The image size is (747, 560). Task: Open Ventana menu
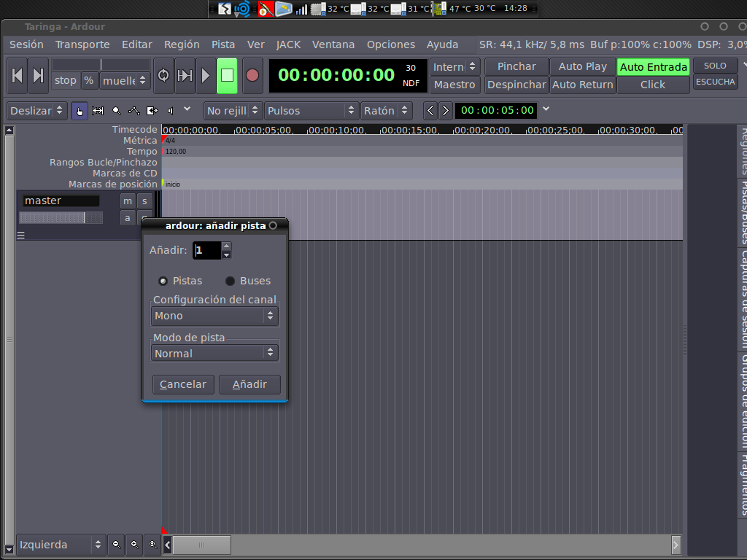point(333,44)
